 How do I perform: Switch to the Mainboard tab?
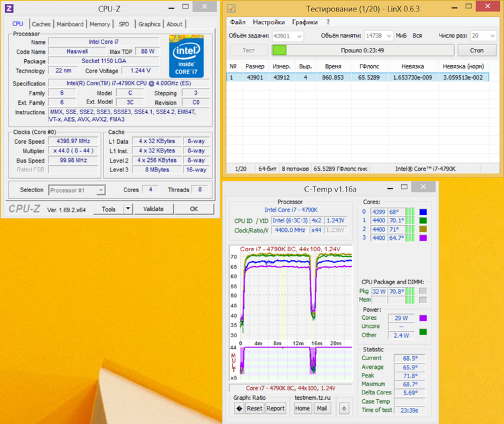pyautogui.click(x=70, y=24)
